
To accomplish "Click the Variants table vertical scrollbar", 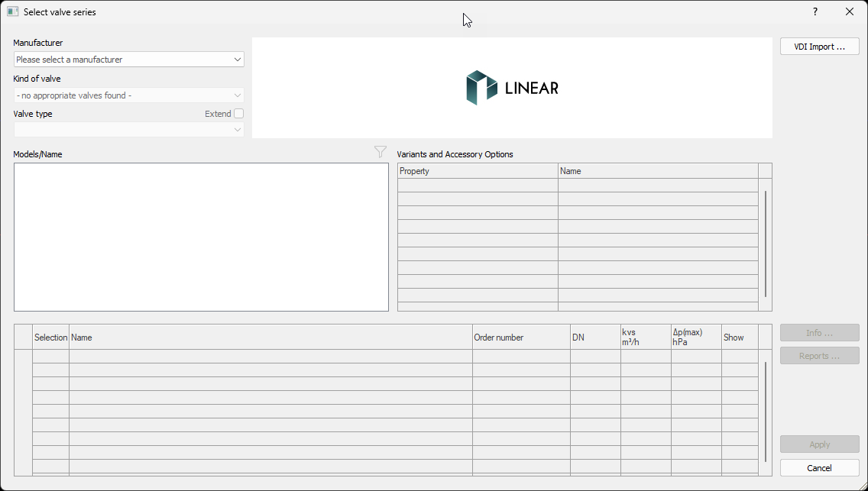I will point(766,244).
